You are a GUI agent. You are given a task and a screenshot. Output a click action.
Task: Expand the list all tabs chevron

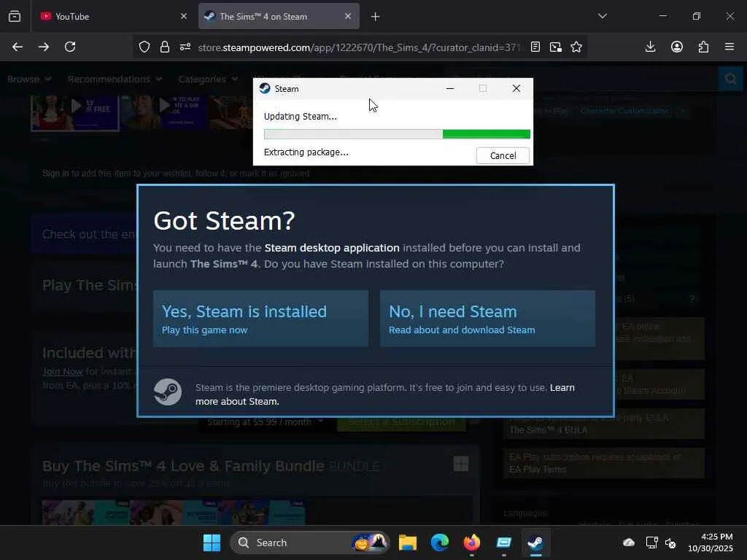pos(603,16)
